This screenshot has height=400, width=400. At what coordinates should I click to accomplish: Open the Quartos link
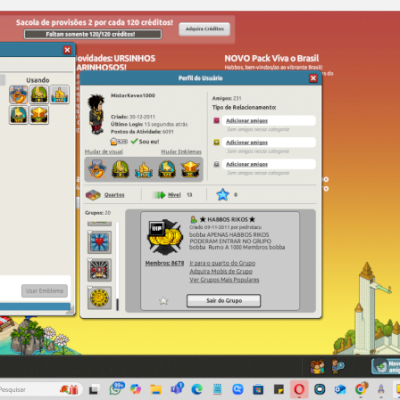point(114,195)
